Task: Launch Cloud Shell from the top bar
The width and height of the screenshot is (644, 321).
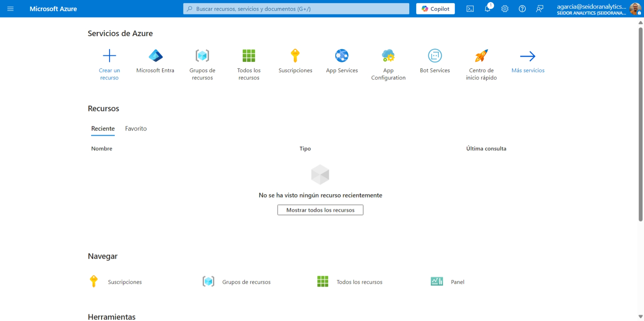Action: pos(470,9)
